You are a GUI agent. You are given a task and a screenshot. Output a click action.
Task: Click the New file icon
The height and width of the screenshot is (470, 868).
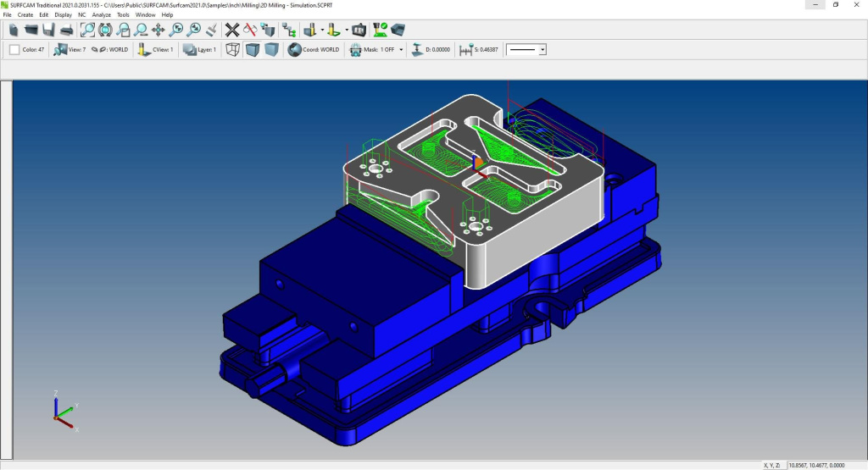[x=14, y=30]
